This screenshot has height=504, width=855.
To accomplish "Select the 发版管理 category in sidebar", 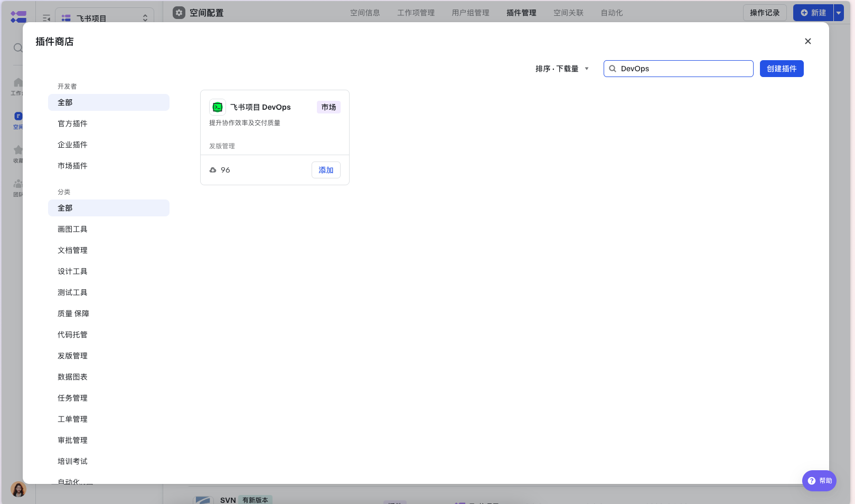I will (109, 356).
